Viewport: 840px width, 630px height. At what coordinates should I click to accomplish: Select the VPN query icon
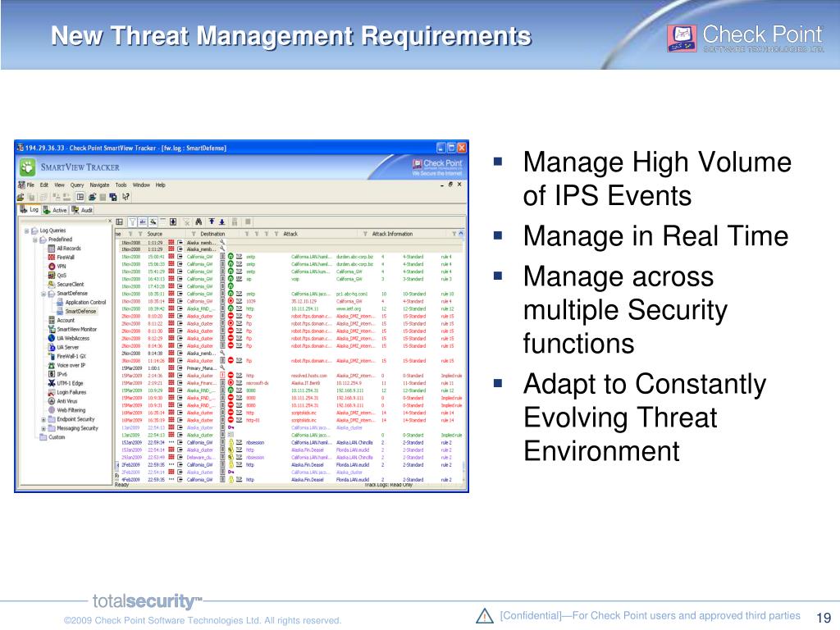click(52, 267)
